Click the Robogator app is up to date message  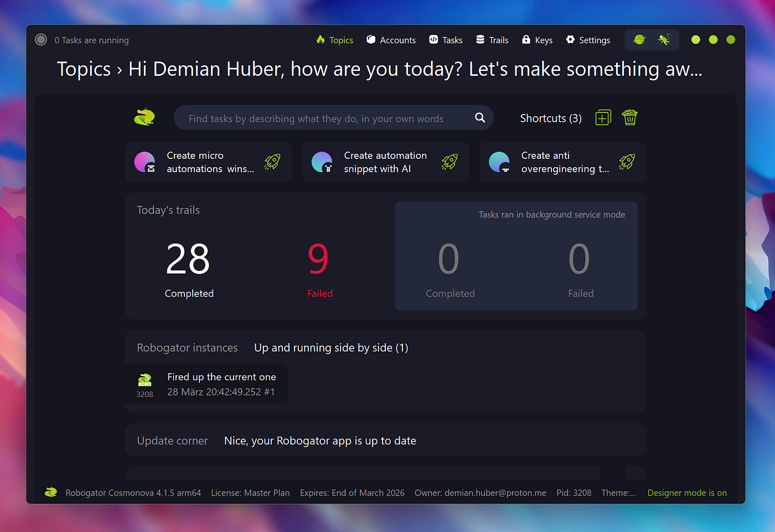coord(320,441)
